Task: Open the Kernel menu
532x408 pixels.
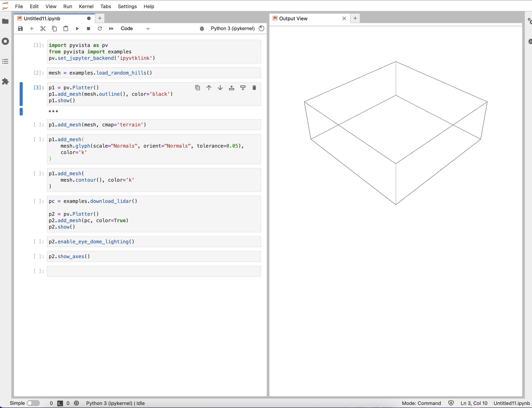Action: tap(86, 6)
